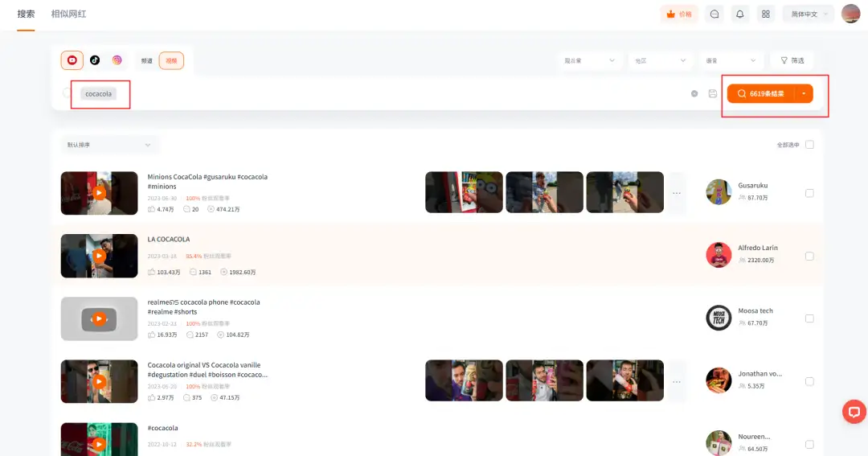Play the Minions CocaCola video
This screenshot has width=868, height=456.
coord(99,193)
